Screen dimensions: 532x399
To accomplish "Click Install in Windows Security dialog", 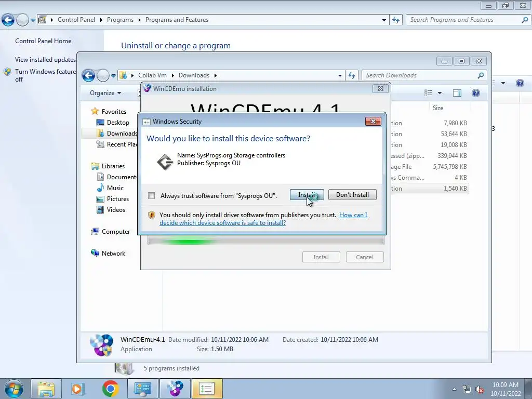I will (x=307, y=195).
